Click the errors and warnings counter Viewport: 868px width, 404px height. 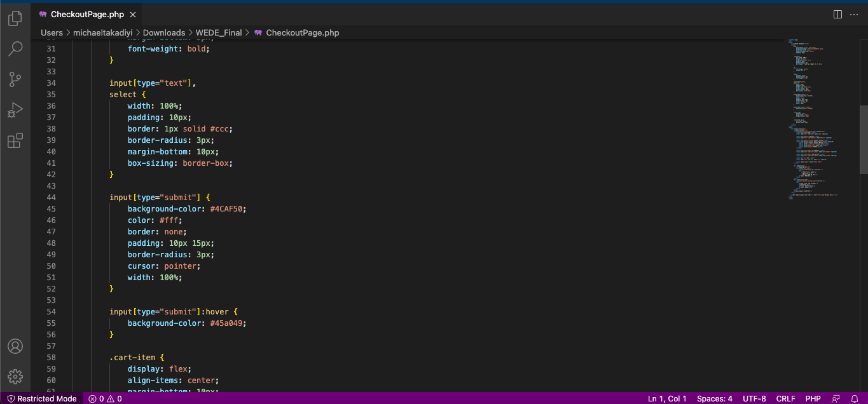point(105,398)
